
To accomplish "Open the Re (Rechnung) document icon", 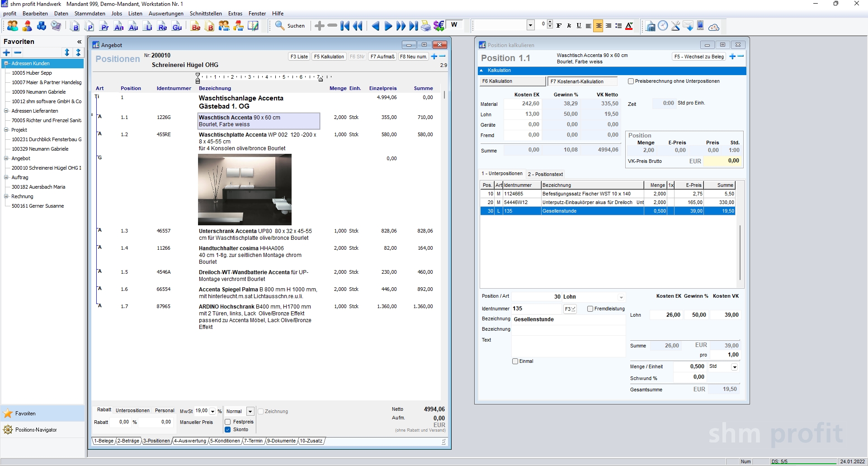I will coord(162,26).
